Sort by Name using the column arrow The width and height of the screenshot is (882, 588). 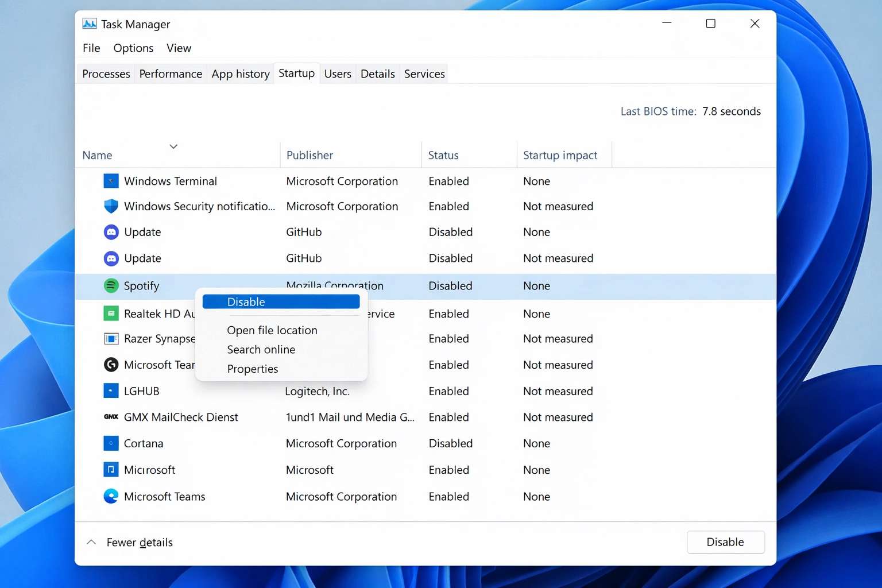coord(173,147)
